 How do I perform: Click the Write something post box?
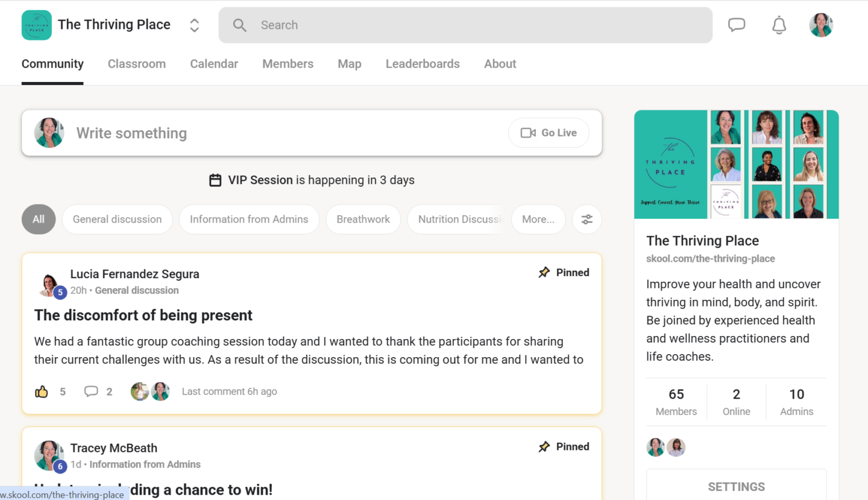tap(312, 133)
